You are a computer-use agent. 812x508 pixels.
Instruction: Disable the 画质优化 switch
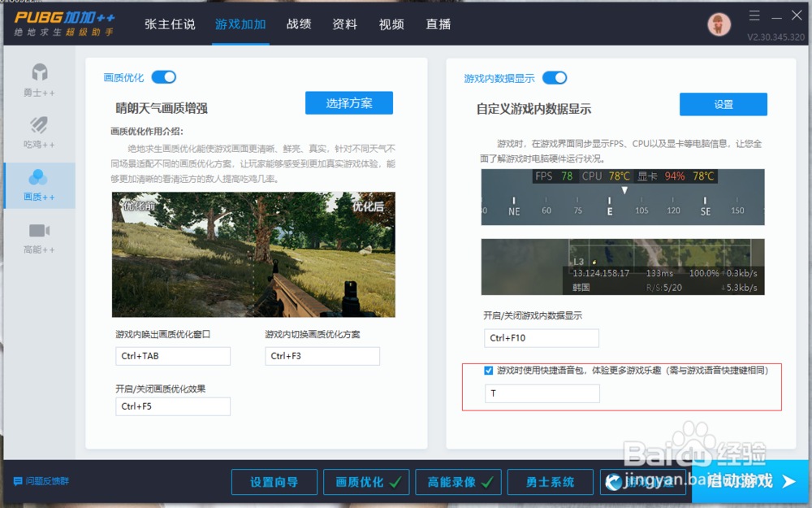pyautogui.click(x=163, y=76)
